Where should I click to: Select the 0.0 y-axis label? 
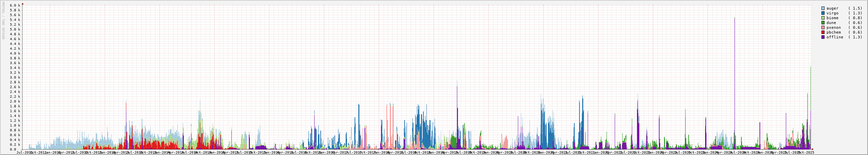coord(13,150)
